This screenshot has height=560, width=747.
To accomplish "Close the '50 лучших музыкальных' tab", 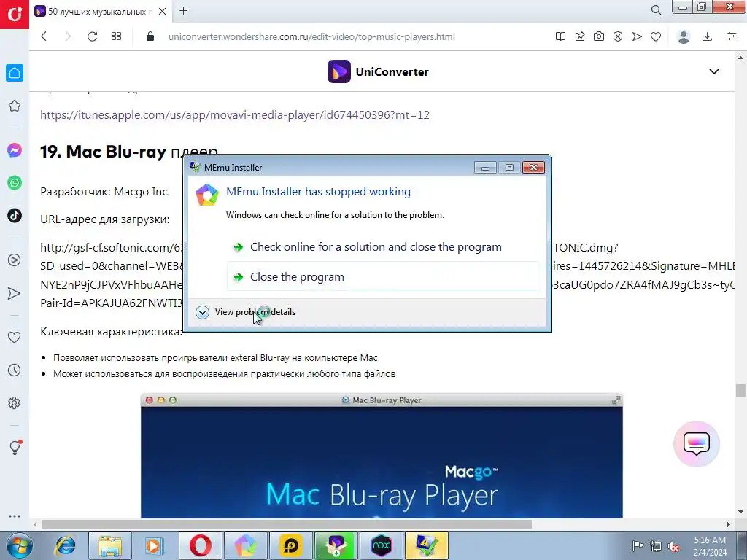I will [162, 12].
